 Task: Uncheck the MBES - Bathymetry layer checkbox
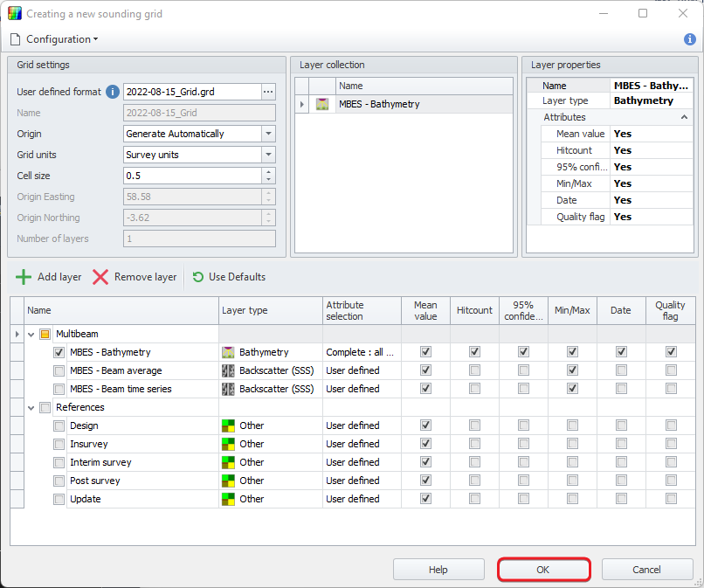point(59,352)
